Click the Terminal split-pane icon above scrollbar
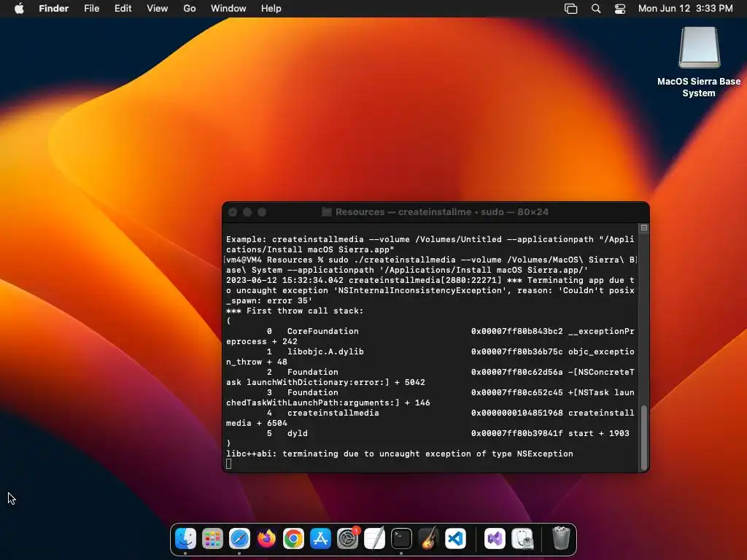The height and width of the screenshot is (560, 747). tap(644, 228)
